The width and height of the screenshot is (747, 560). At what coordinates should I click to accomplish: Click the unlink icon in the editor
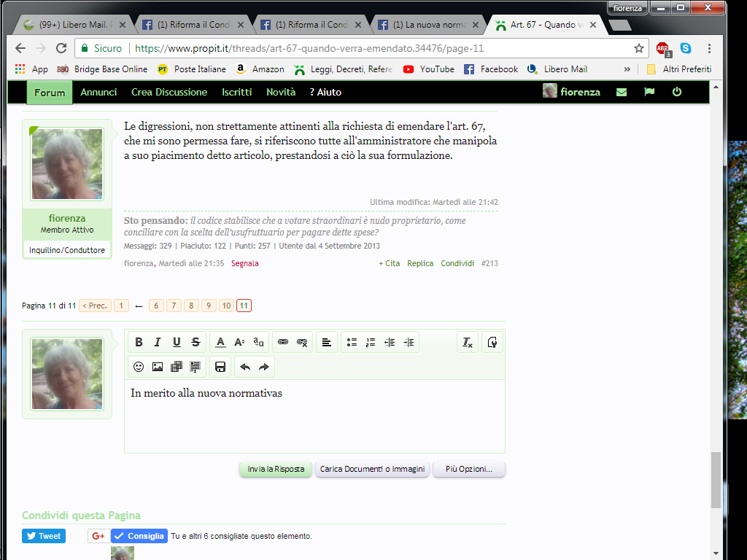tap(302, 342)
